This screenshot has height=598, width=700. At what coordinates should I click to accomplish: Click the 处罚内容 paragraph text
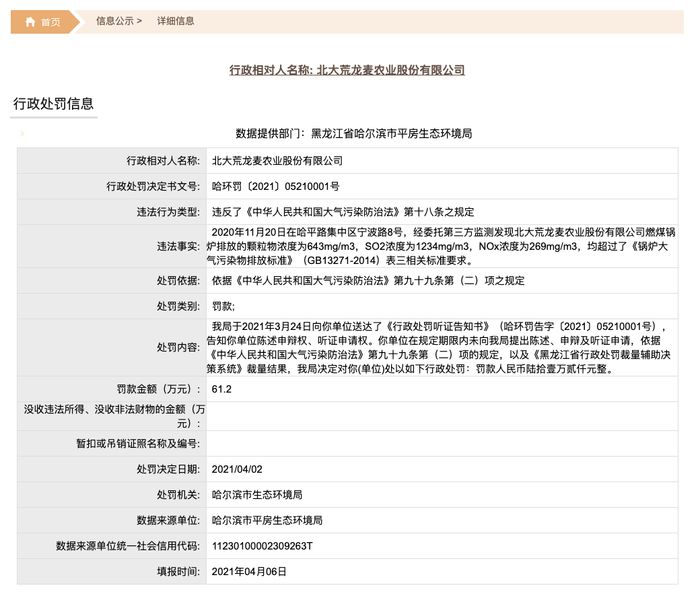(x=442, y=347)
